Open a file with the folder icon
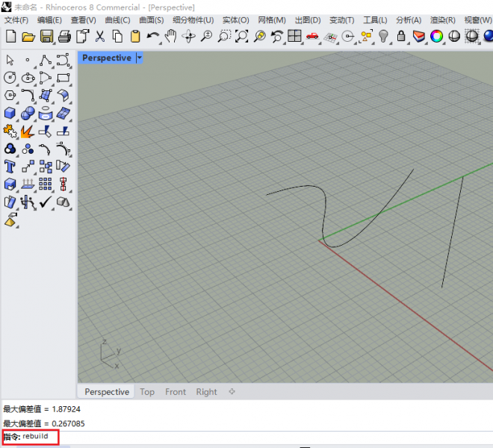The image size is (493, 448). tap(28, 37)
